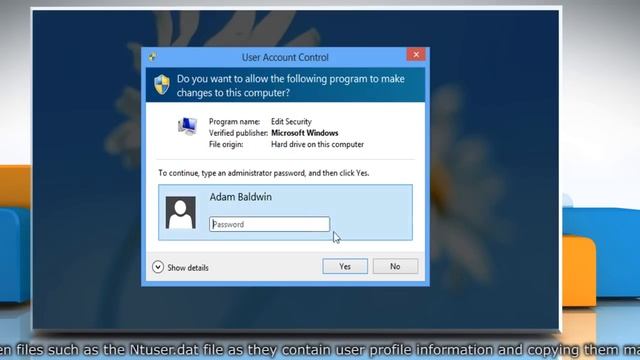Click the Yes button

coord(345,267)
